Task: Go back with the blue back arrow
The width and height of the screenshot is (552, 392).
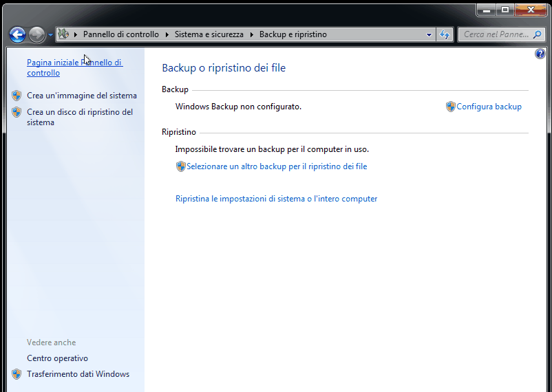Action: point(17,34)
